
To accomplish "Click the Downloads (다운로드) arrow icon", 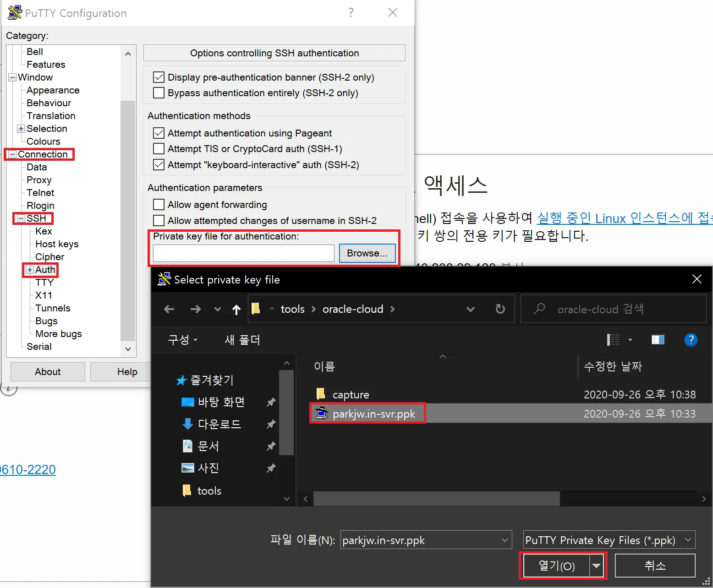I will 188,424.
